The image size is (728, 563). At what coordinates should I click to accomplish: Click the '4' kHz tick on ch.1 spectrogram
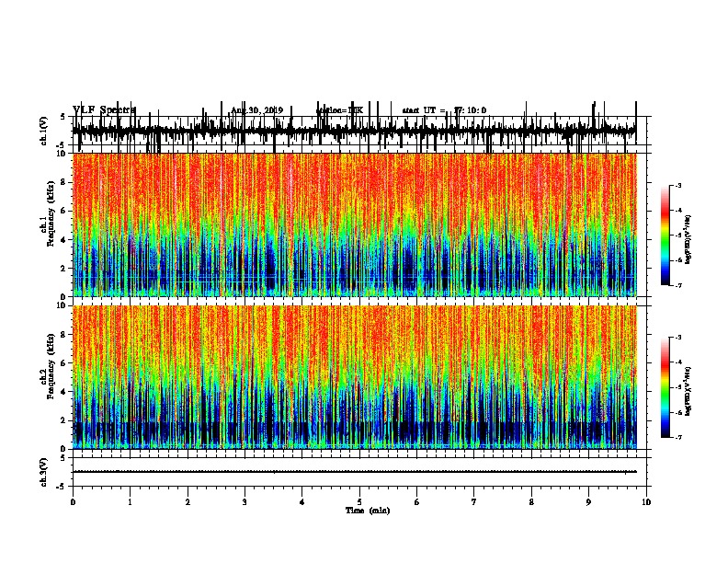pyautogui.click(x=63, y=240)
